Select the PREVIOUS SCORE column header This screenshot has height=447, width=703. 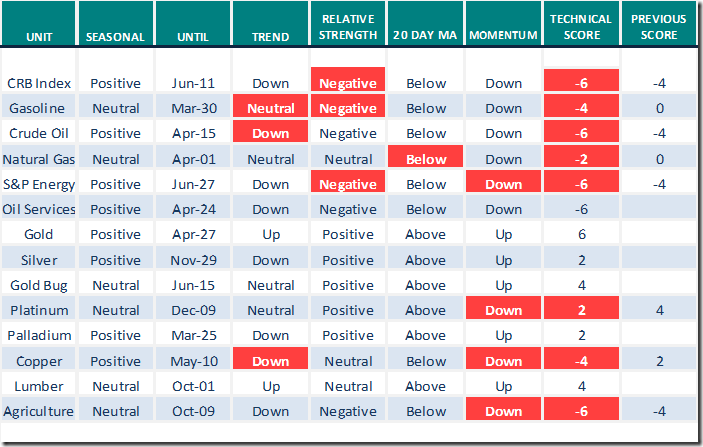tap(659, 29)
